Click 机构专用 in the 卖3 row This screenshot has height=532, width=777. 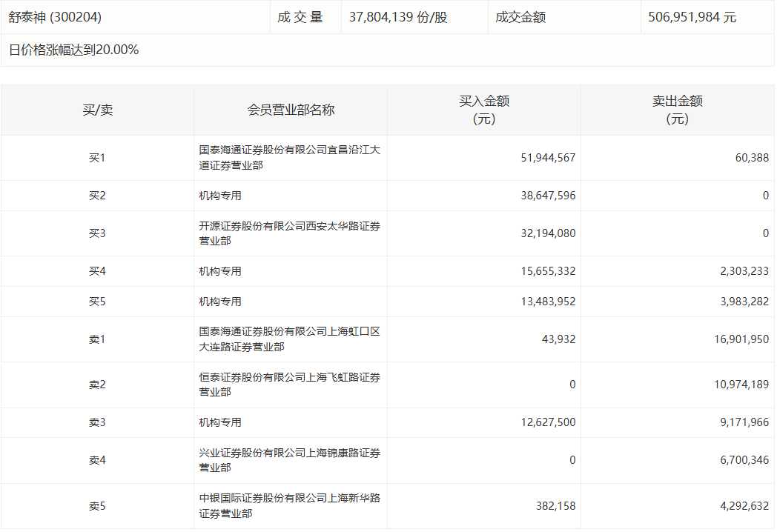coord(220,422)
